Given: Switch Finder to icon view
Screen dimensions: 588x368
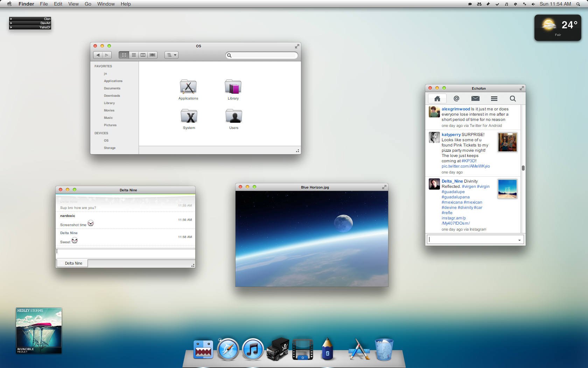Looking at the screenshot, I should pyautogui.click(x=124, y=55).
